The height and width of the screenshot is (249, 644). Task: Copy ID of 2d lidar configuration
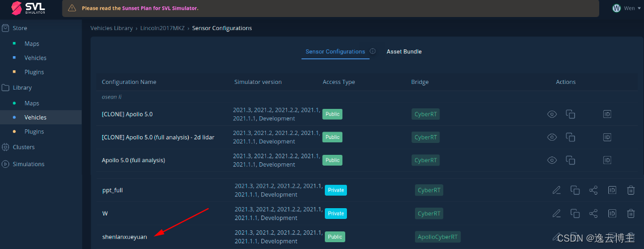pos(607,137)
